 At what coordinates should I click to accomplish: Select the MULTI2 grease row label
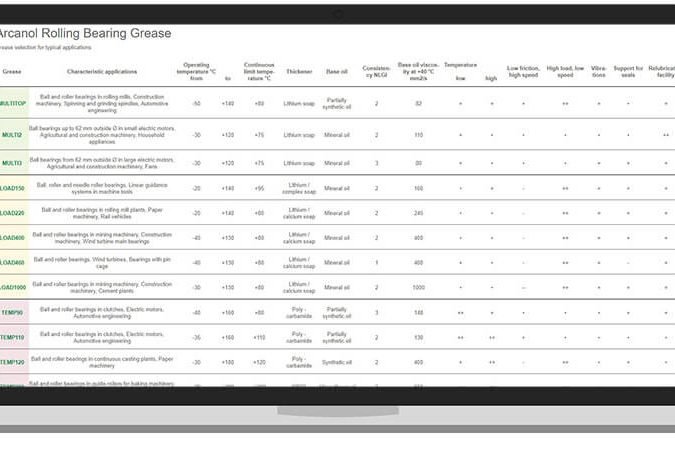(x=13, y=134)
